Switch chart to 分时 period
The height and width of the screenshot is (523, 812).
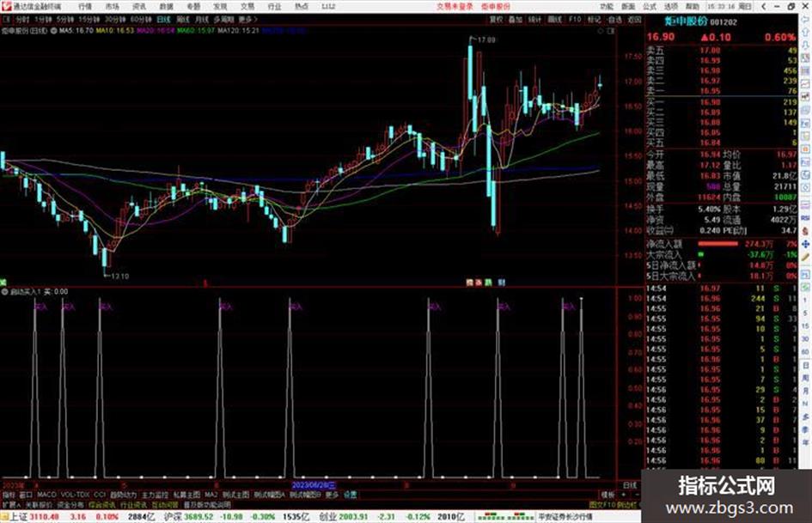tap(21, 19)
